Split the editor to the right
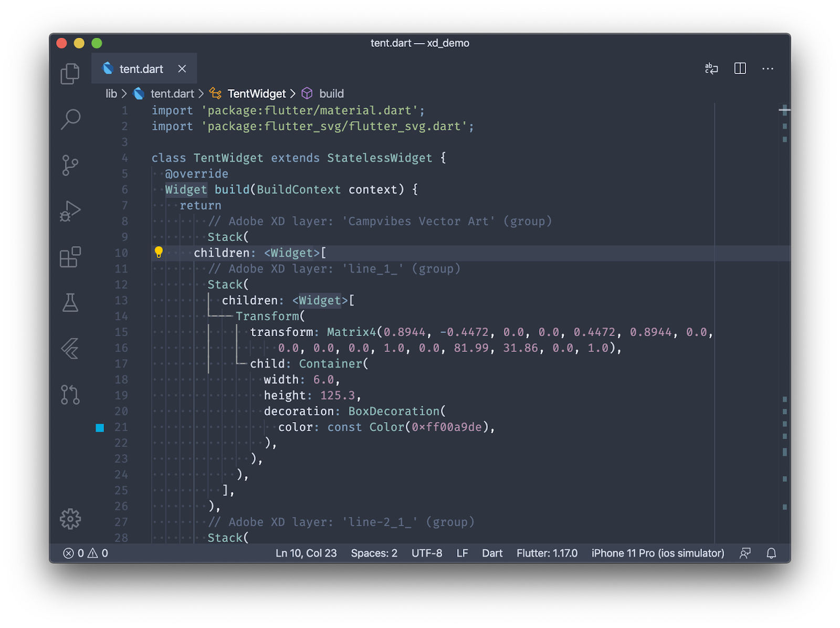840x628 pixels. click(x=740, y=69)
